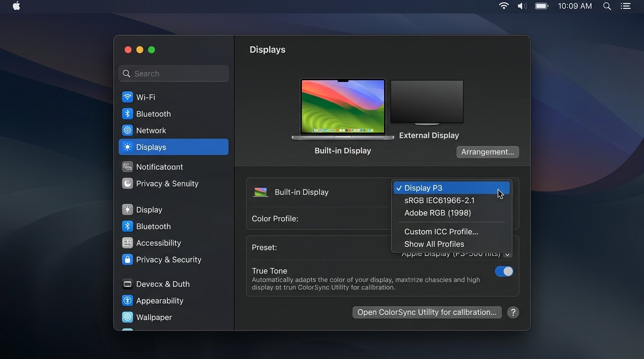Screen dimensions: 644x359
Task: Check battery status in menu bar
Action: click(x=542, y=6)
